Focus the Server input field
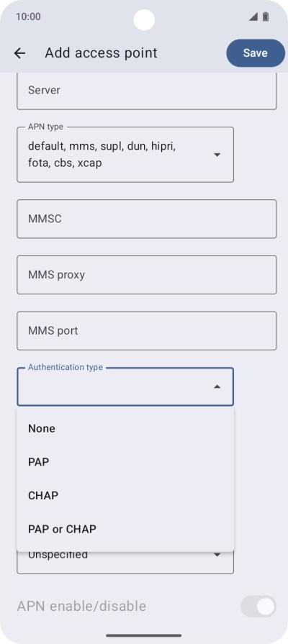 [x=147, y=91]
